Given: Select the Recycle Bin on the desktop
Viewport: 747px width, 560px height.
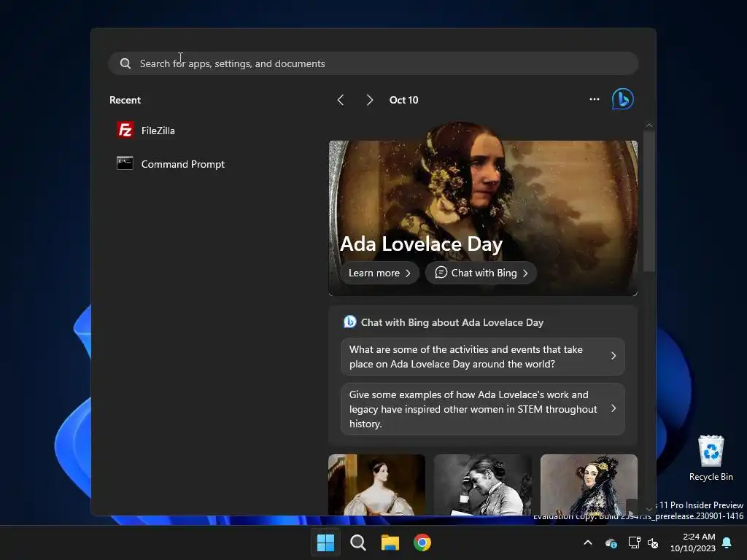Looking at the screenshot, I should pos(711,458).
